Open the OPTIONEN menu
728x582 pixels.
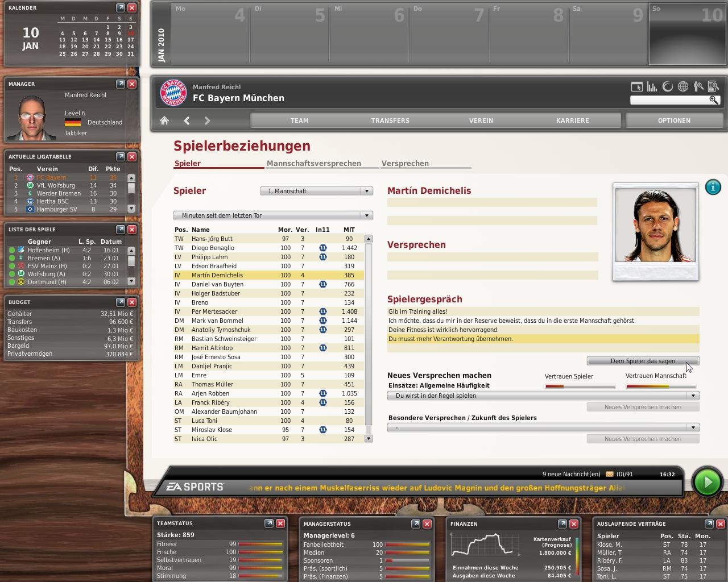pyautogui.click(x=674, y=120)
